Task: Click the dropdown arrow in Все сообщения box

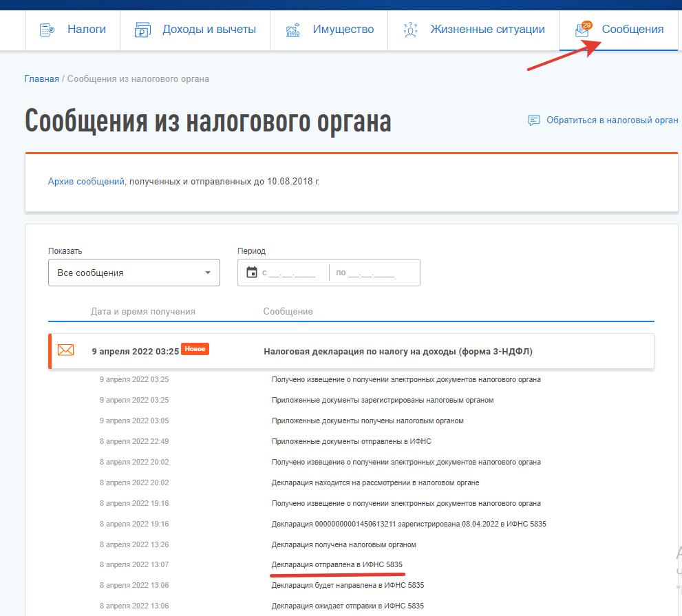Action: pyautogui.click(x=208, y=273)
